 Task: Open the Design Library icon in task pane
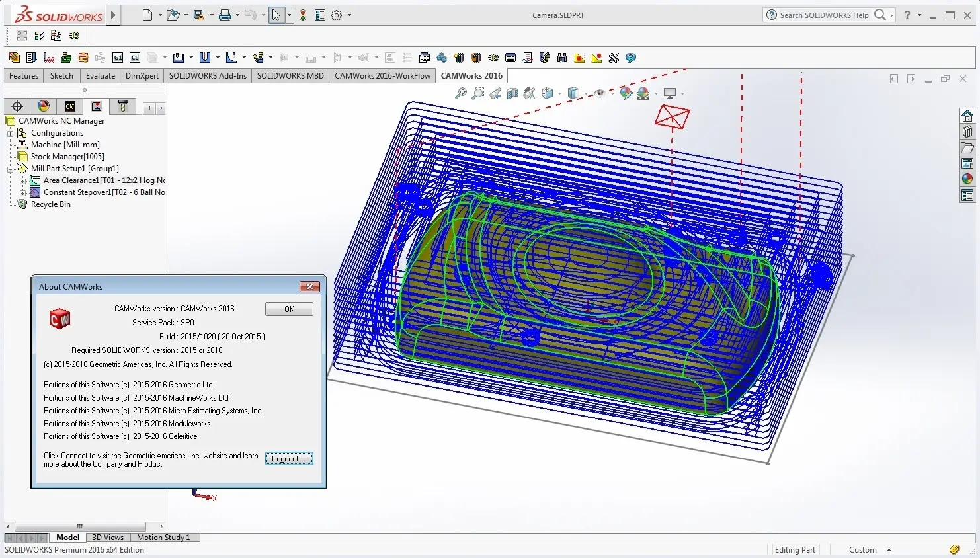[967, 132]
